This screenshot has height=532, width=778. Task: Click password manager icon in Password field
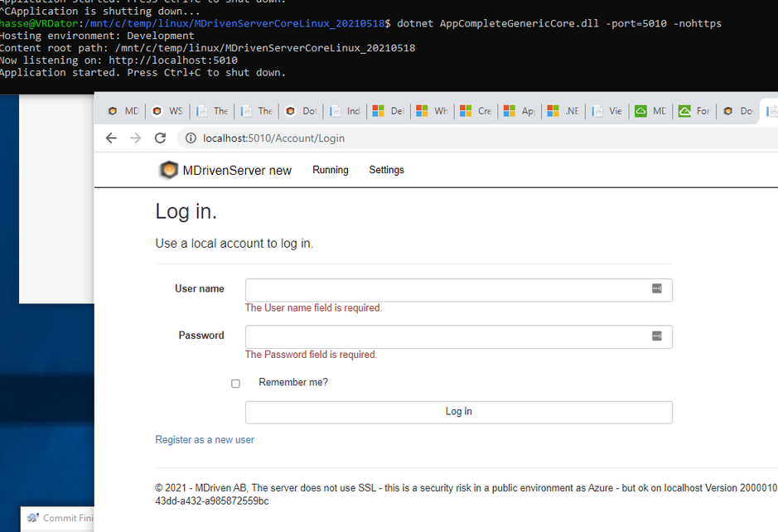click(x=656, y=336)
